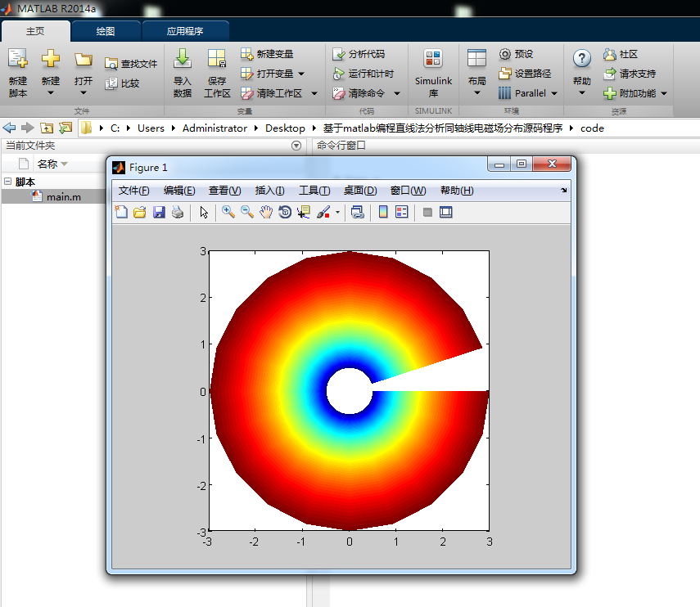Toggle Edit Plot arrow tool in Figure 1

click(204, 213)
